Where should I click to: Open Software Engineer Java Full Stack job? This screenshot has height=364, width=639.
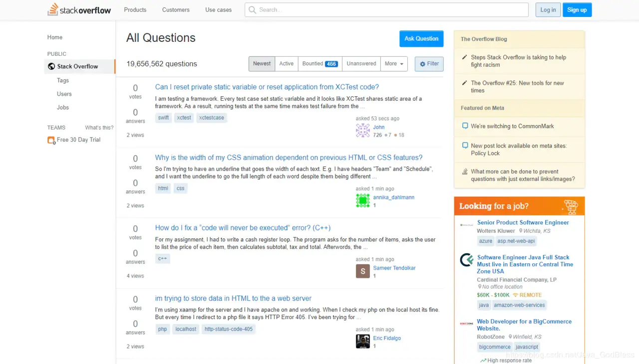525,264
